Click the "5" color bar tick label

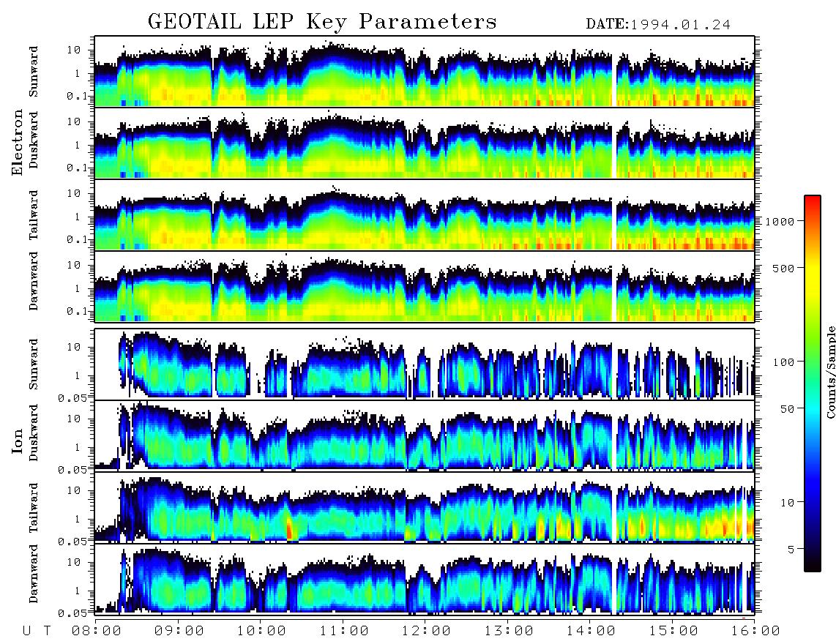[791, 549]
